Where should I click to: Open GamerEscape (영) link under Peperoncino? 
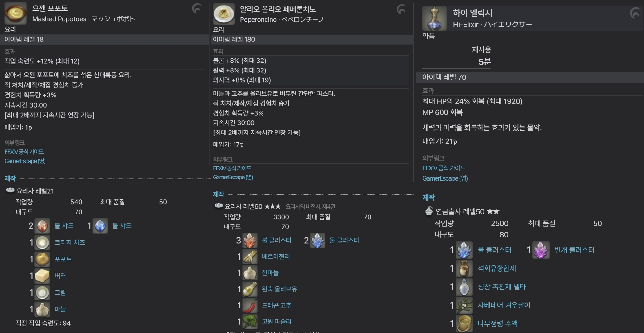233,177
